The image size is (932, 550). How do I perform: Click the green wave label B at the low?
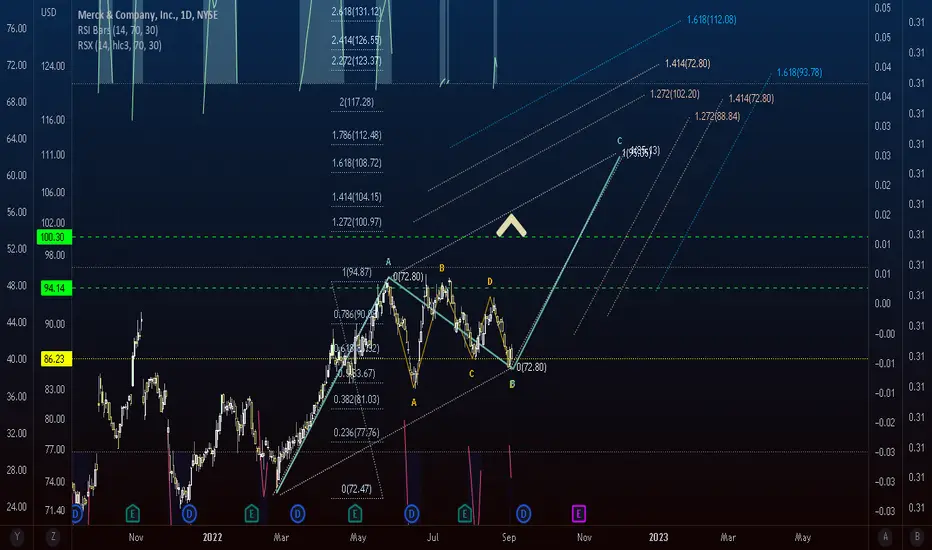point(512,385)
